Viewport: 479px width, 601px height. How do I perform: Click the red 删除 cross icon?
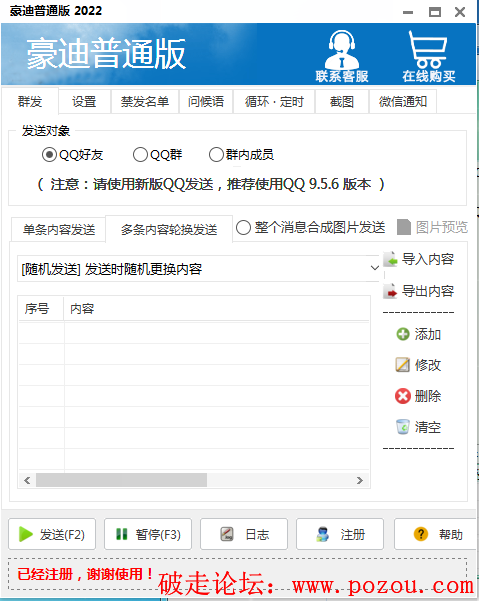403,396
